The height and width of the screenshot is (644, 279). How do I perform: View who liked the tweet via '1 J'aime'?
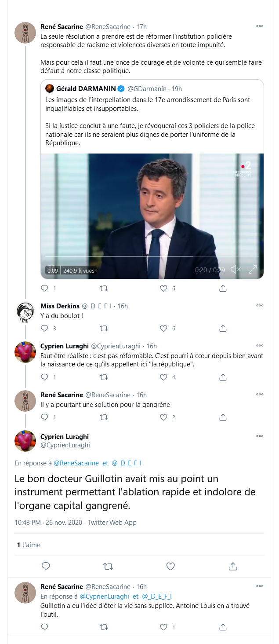(29, 545)
